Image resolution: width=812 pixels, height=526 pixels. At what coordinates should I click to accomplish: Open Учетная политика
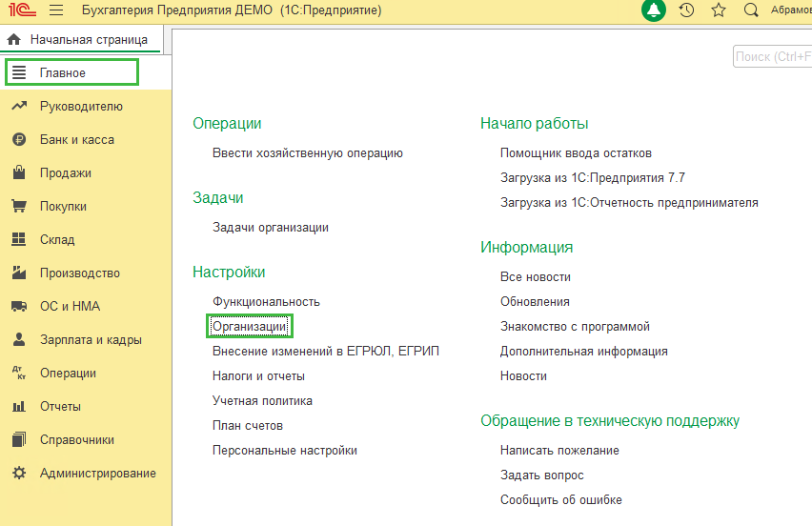coord(262,401)
